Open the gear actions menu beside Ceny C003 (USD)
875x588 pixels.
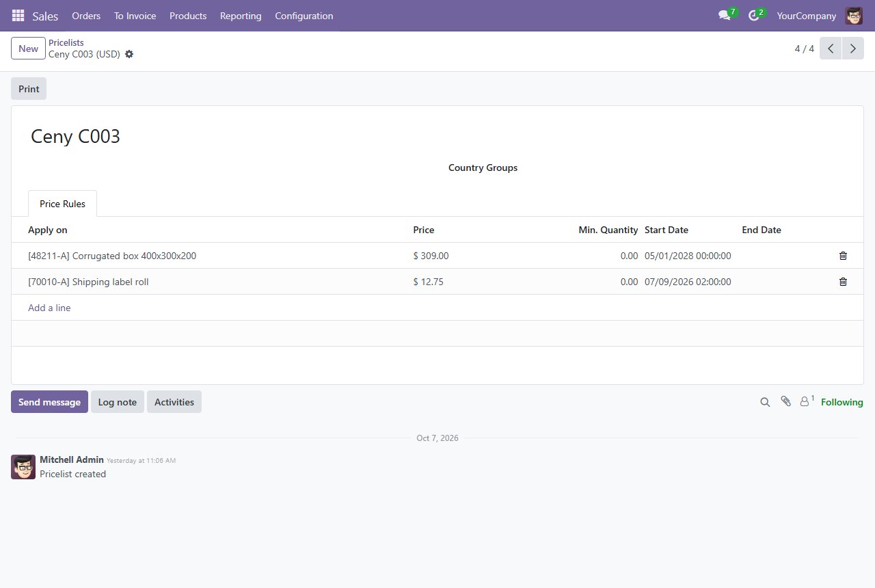[129, 54]
